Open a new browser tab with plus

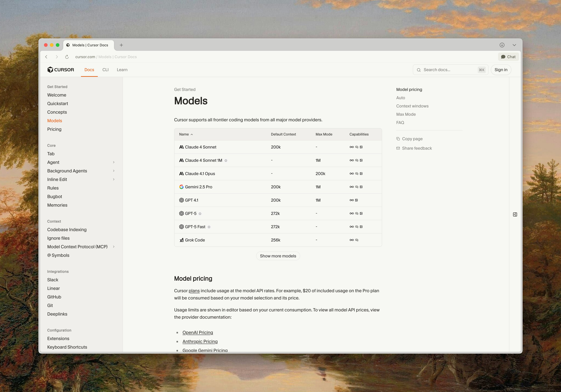(121, 45)
